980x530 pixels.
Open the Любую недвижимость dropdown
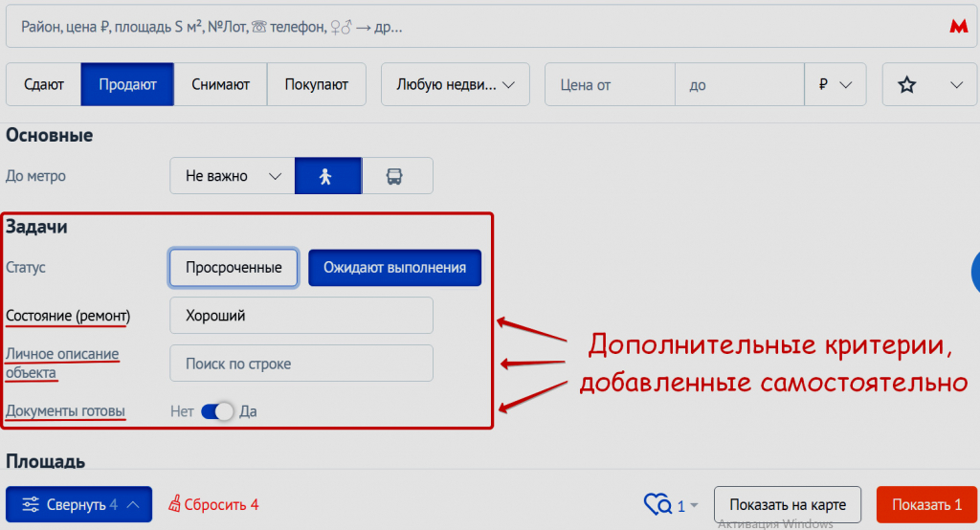point(456,84)
